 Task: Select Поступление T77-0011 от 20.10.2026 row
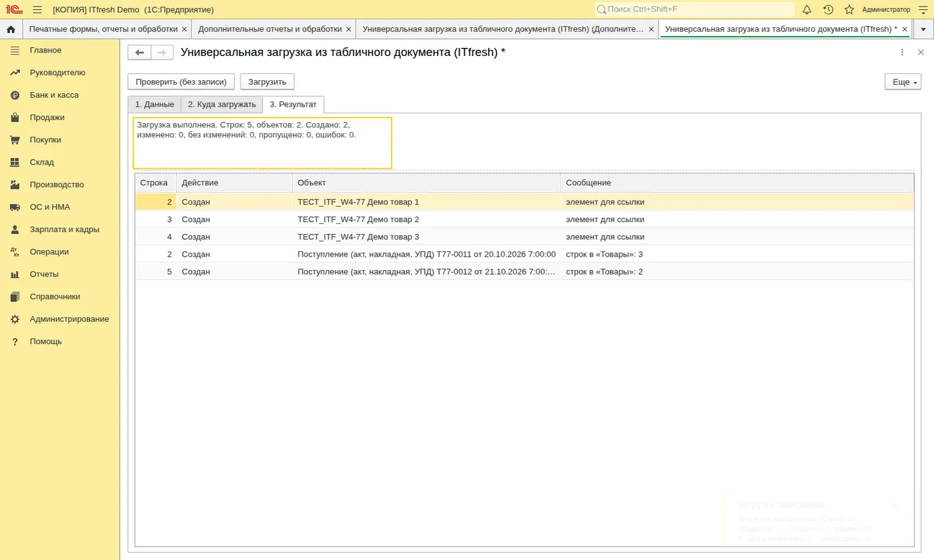[524, 254]
